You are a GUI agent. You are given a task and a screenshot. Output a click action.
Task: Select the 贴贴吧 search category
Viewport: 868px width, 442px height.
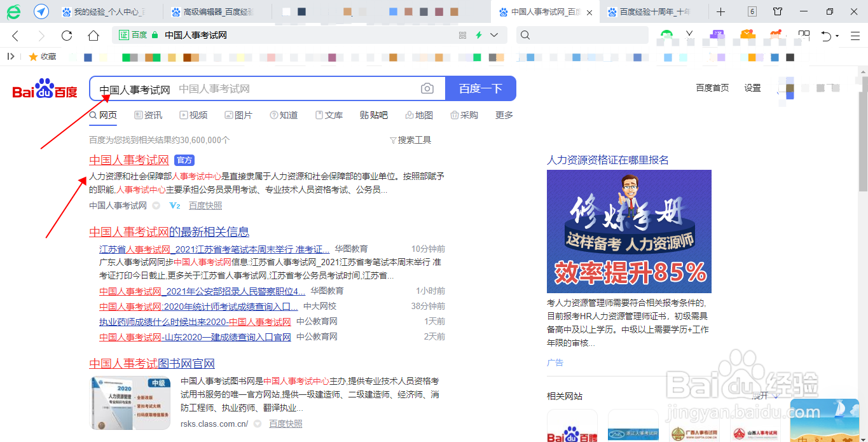(374, 115)
